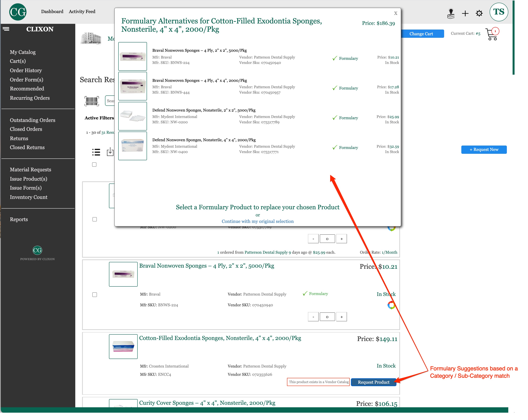Go to the Dashboard

(52, 11)
